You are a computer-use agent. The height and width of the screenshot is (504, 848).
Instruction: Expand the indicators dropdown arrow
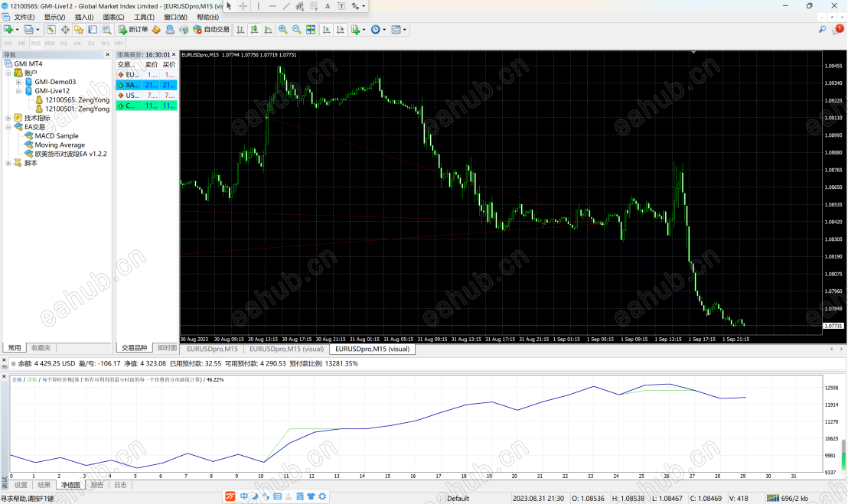(364, 30)
